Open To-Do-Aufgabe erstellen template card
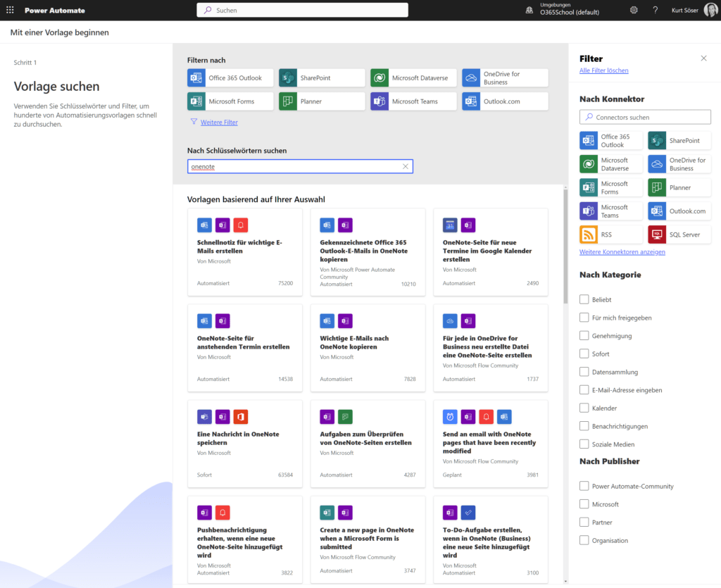Image resolution: width=721 pixels, height=588 pixels. pyautogui.click(x=491, y=539)
